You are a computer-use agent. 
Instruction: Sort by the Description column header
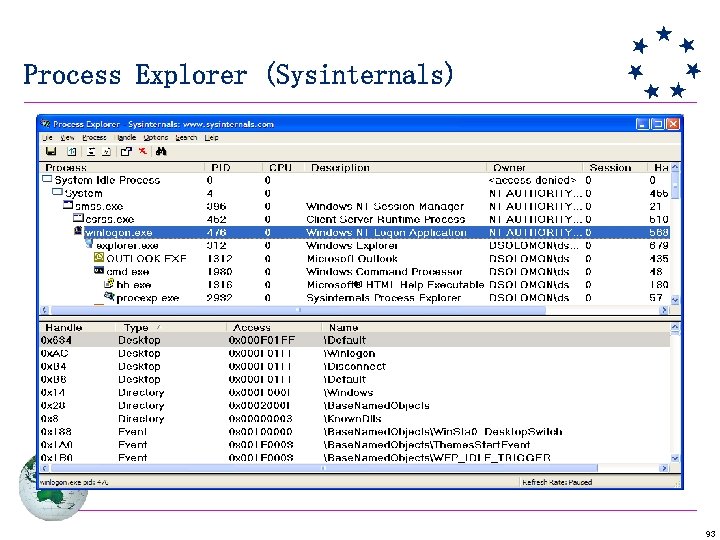395,168
